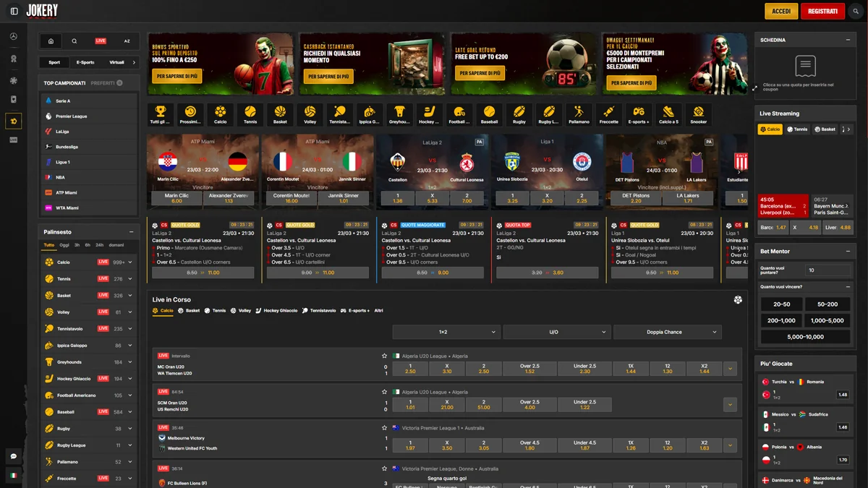Click the Accedi login button
868x488 pixels.
[781, 12]
